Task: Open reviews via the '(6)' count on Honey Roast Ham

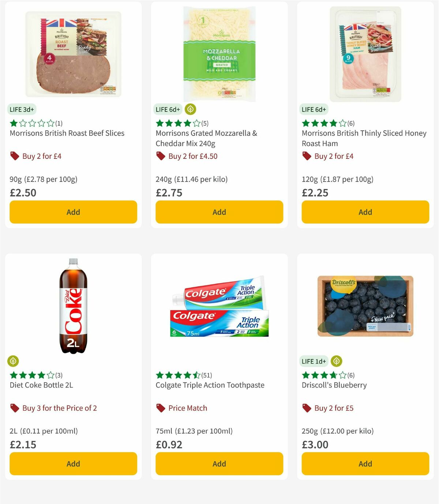Action: (351, 123)
